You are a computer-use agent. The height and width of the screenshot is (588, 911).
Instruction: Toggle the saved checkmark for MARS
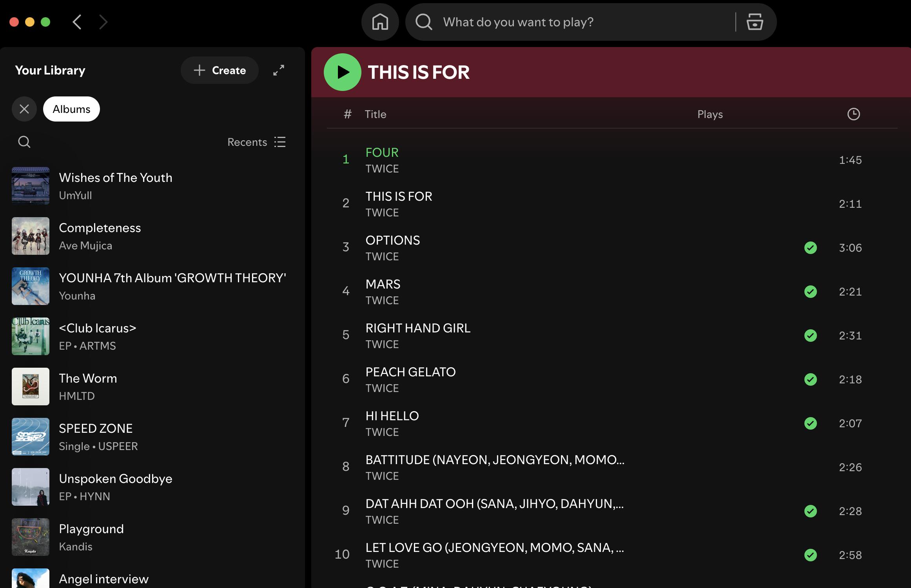point(810,292)
